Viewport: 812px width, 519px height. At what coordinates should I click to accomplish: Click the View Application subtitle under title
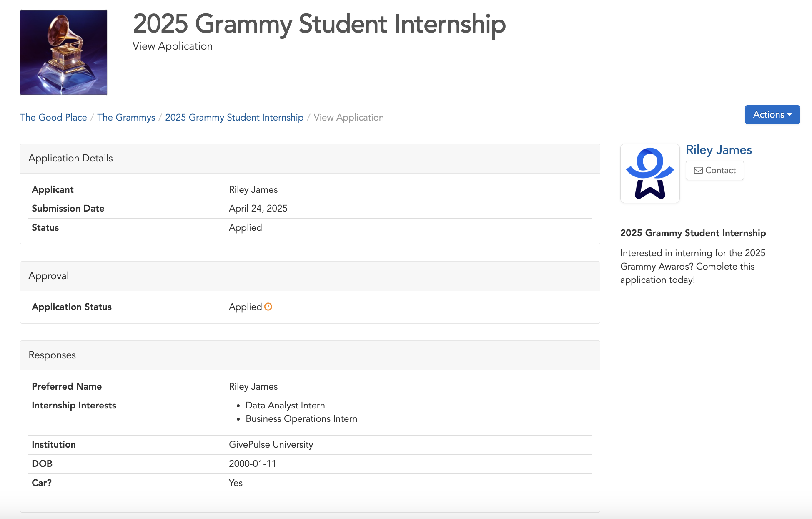(x=173, y=46)
